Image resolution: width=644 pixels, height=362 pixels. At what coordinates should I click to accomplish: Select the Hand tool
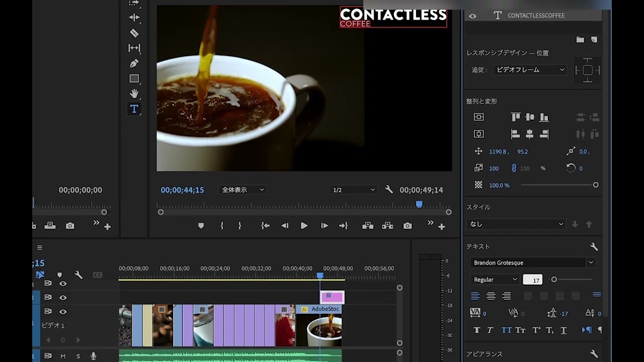pos(134,94)
